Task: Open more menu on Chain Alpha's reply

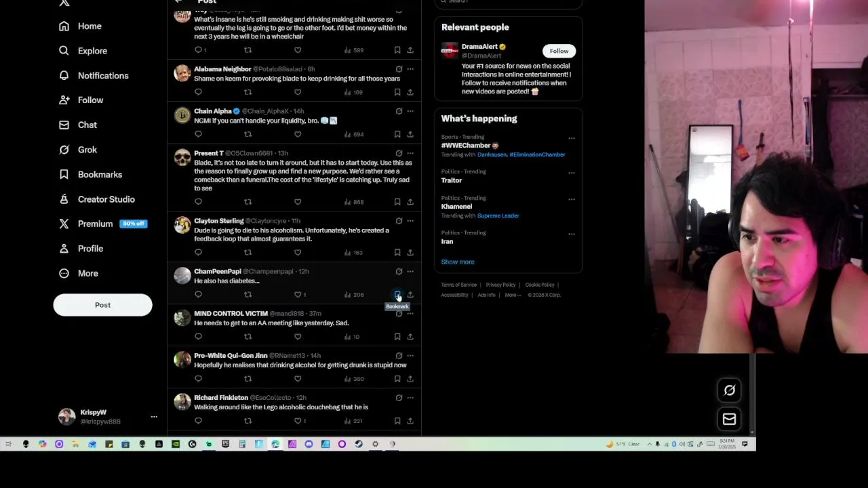Action: [410, 111]
